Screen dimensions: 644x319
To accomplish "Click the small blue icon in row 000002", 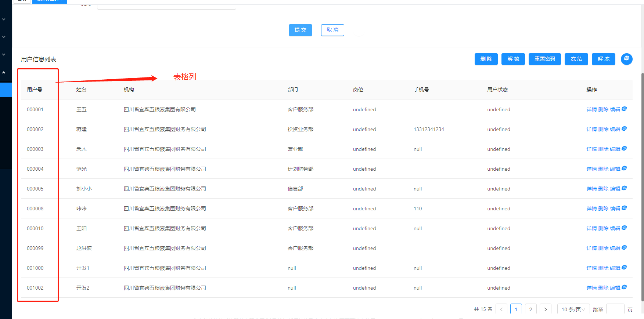I will tap(624, 129).
